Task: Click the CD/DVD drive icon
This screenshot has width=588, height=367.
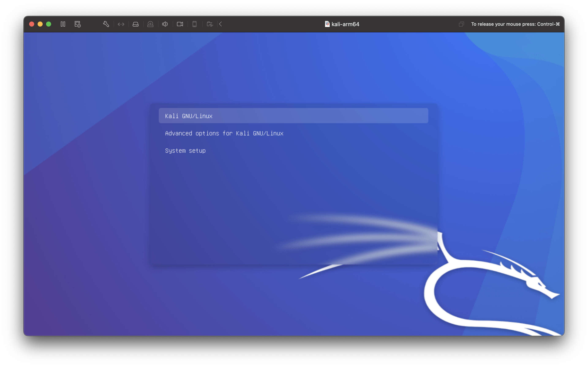Action: [150, 24]
